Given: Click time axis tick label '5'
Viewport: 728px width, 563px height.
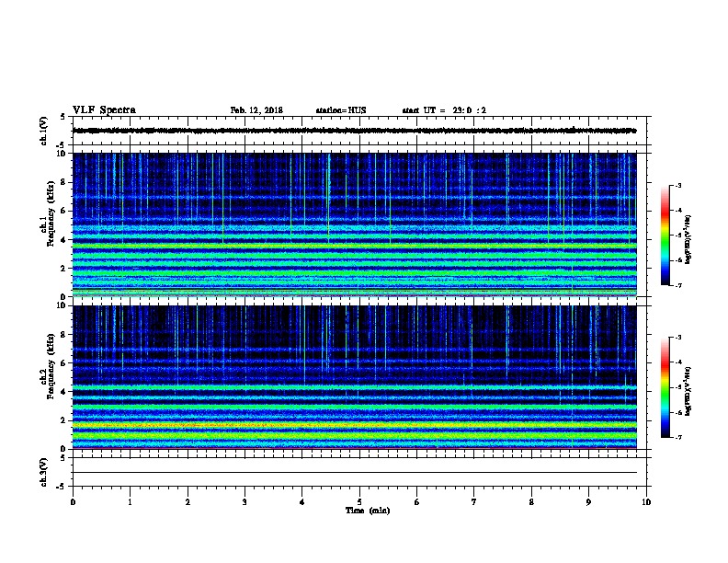Looking at the screenshot, I should click(x=359, y=502).
